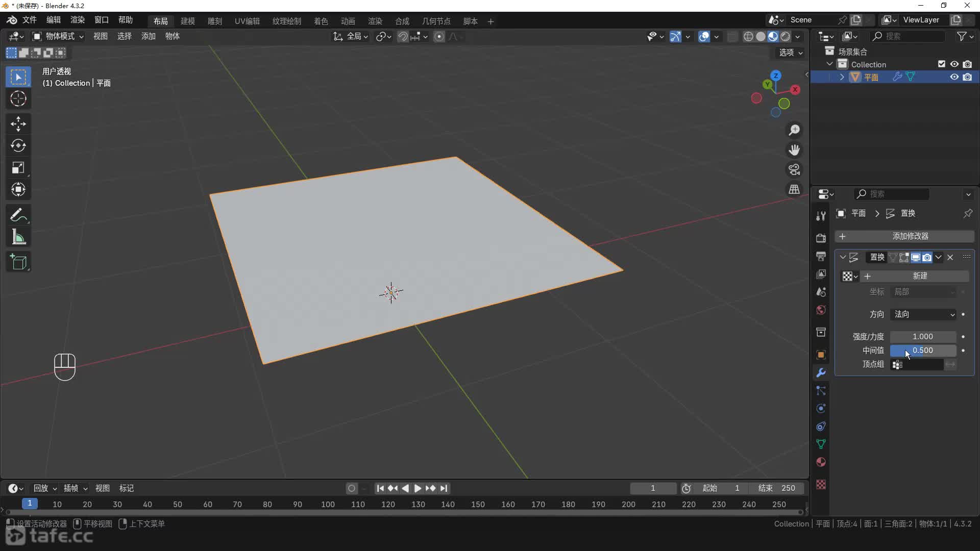The width and height of the screenshot is (980, 551).
Task: Switch to UV编辑 workspace tab
Action: pos(247,21)
